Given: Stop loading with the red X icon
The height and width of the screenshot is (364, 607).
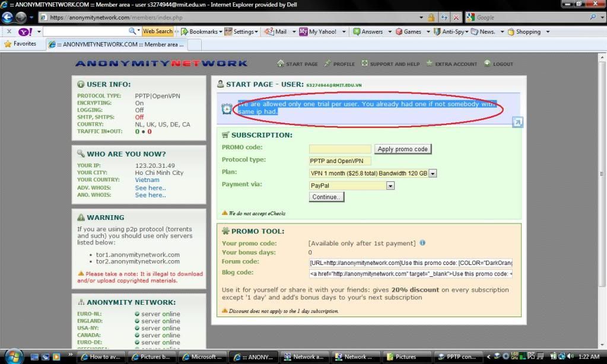Looking at the screenshot, I should coord(456,17).
